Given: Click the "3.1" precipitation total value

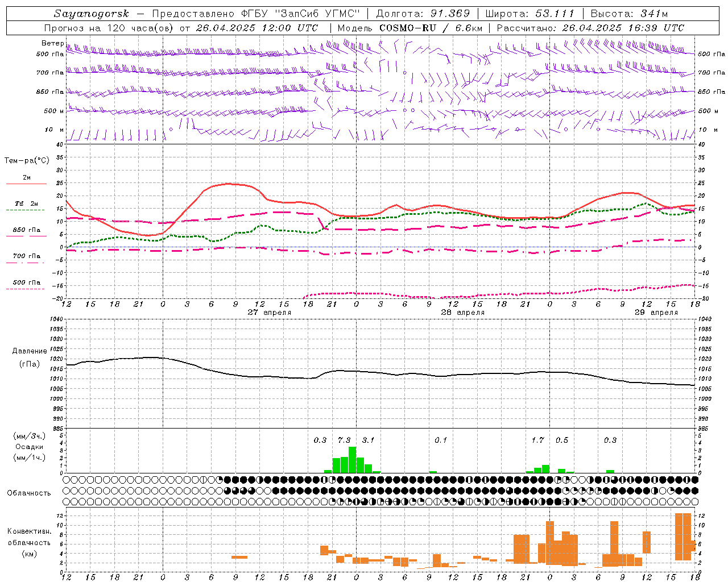Looking at the screenshot, I should point(368,440).
